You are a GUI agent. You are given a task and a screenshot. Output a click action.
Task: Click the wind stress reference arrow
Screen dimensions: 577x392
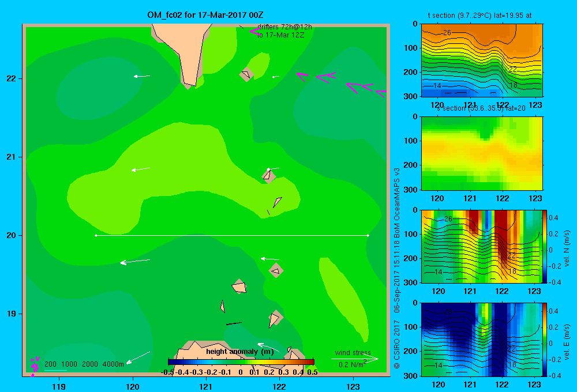[354, 359]
